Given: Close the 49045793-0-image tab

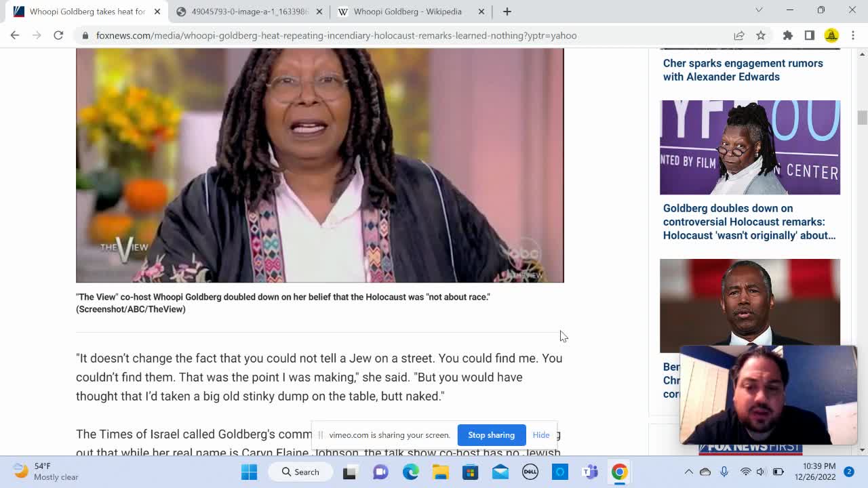Looking at the screenshot, I should coord(319,12).
